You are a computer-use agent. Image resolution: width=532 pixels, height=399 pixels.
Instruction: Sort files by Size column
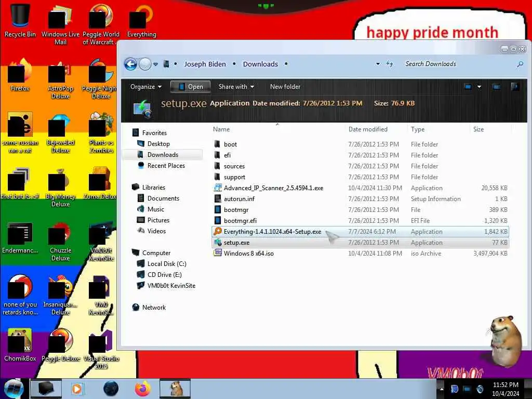[x=478, y=129]
